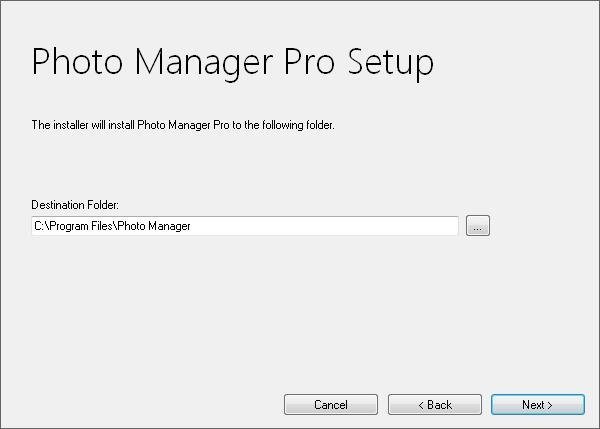Image resolution: width=600 pixels, height=429 pixels.
Task: Return to the previous installer page
Action: [435, 405]
